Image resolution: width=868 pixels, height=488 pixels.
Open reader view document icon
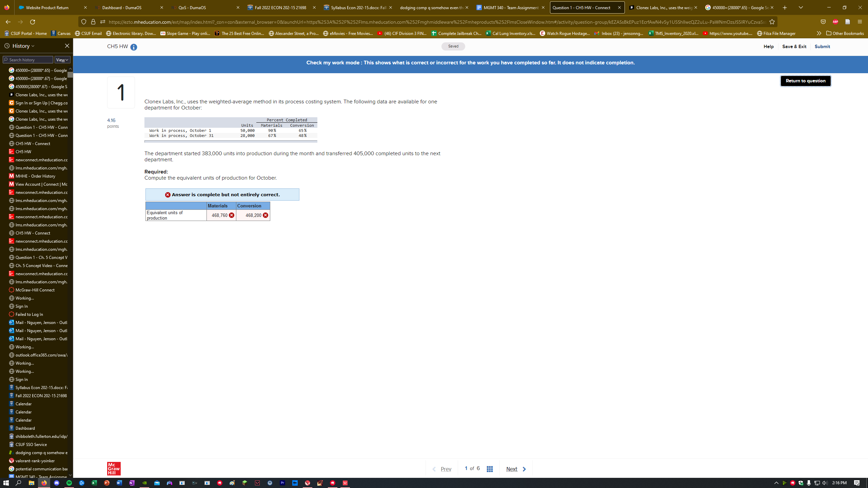(x=847, y=22)
